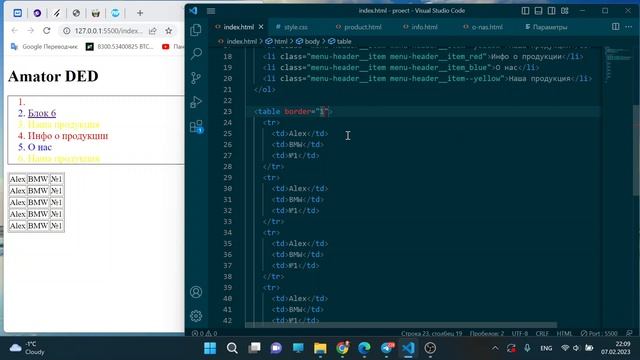Click the Строка 23, столбец 19 status

coord(431,333)
